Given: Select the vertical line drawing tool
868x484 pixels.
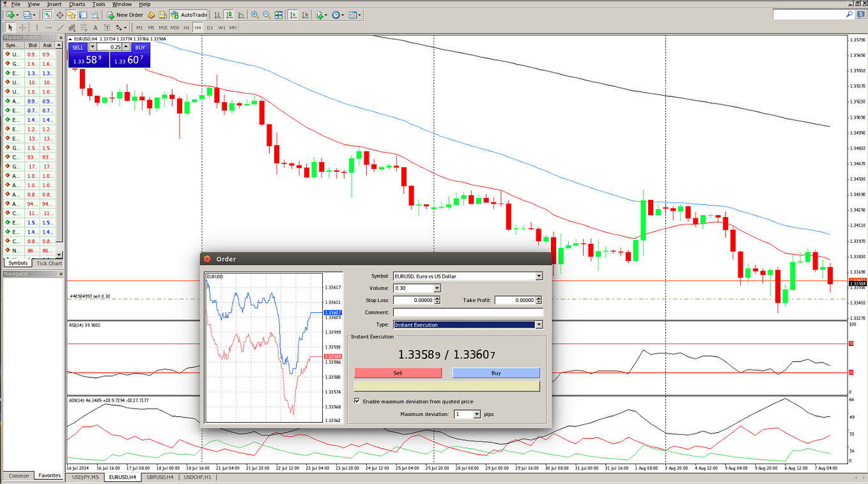Looking at the screenshot, I should pyautogui.click(x=37, y=27).
